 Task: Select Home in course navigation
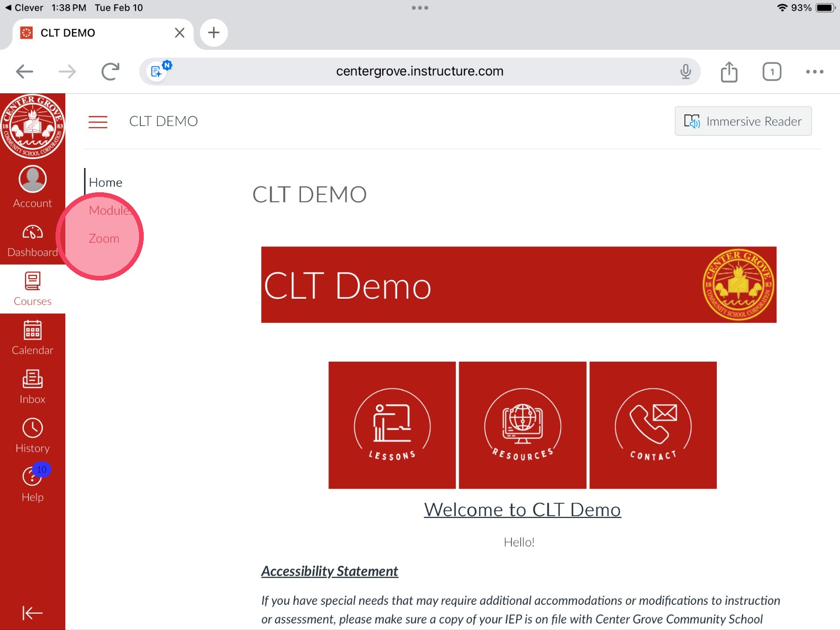(x=106, y=182)
